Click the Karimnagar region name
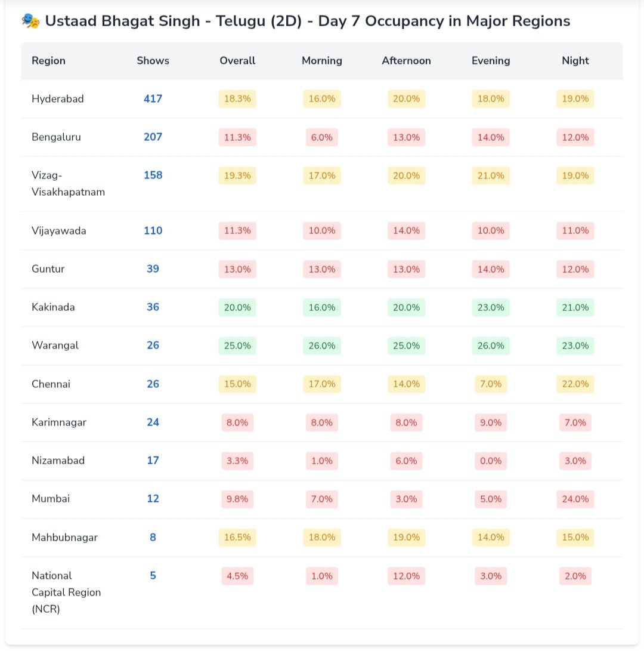This screenshot has height=651, width=644. tap(59, 422)
